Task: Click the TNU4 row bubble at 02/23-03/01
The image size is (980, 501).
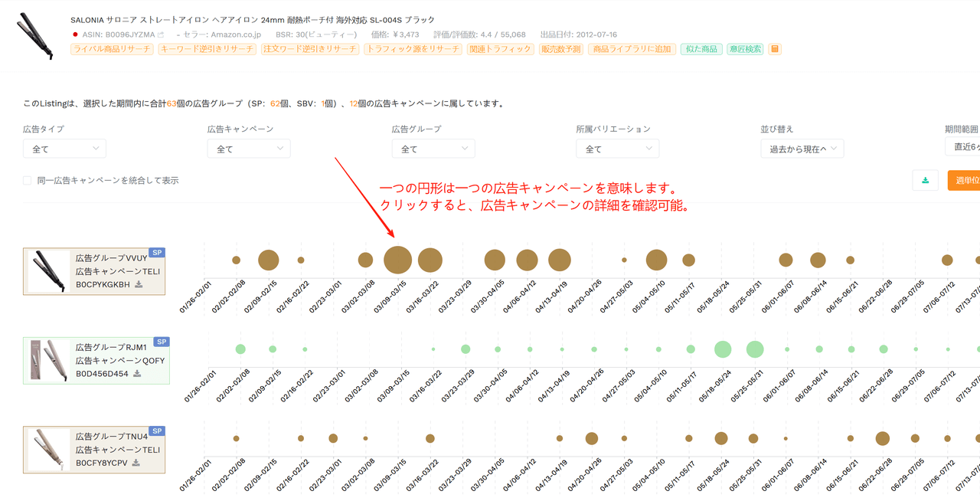Action: point(333,438)
